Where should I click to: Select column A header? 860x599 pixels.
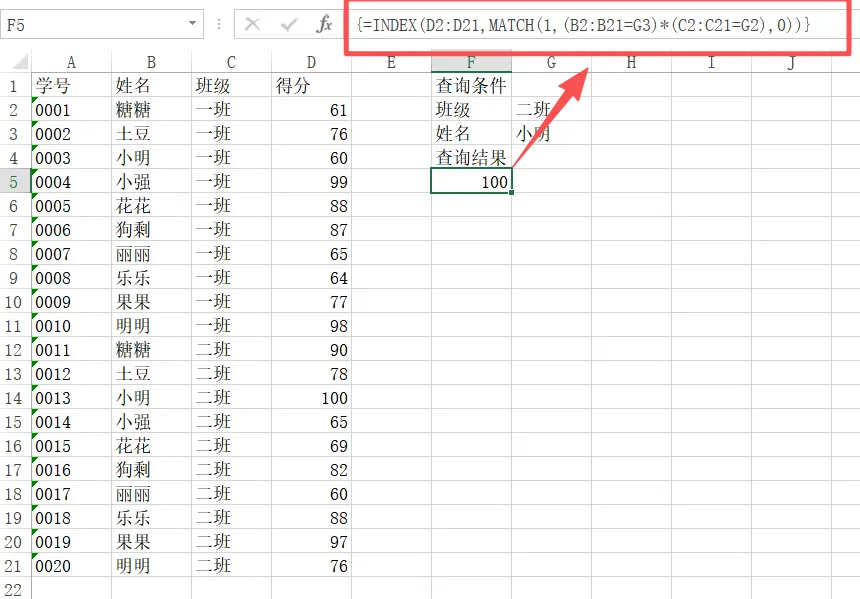[x=71, y=63]
